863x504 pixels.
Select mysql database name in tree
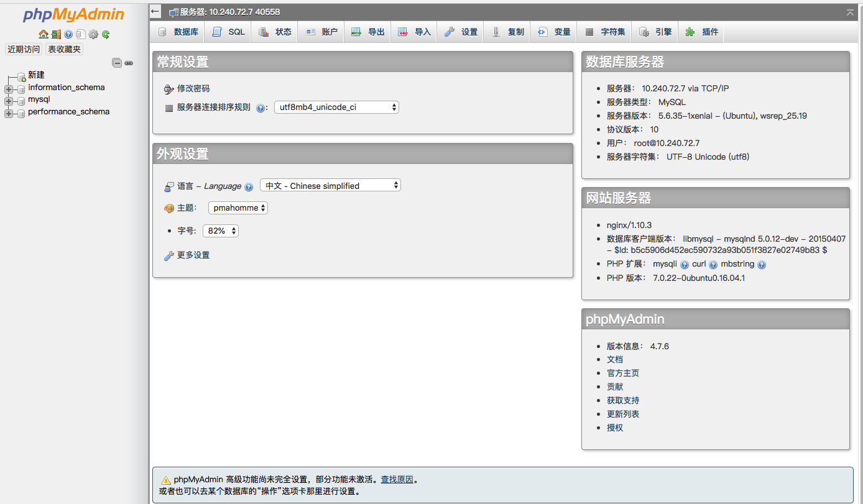(x=39, y=99)
